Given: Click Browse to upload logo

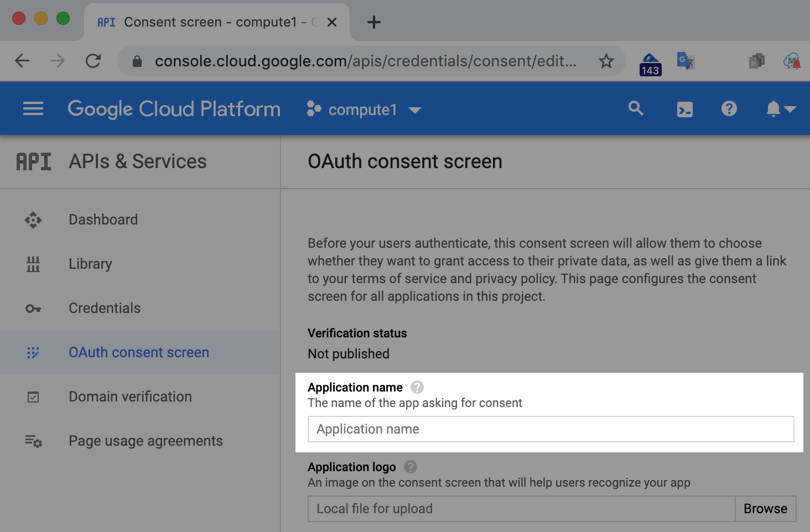Looking at the screenshot, I should pyautogui.click(x=765, y=509).
